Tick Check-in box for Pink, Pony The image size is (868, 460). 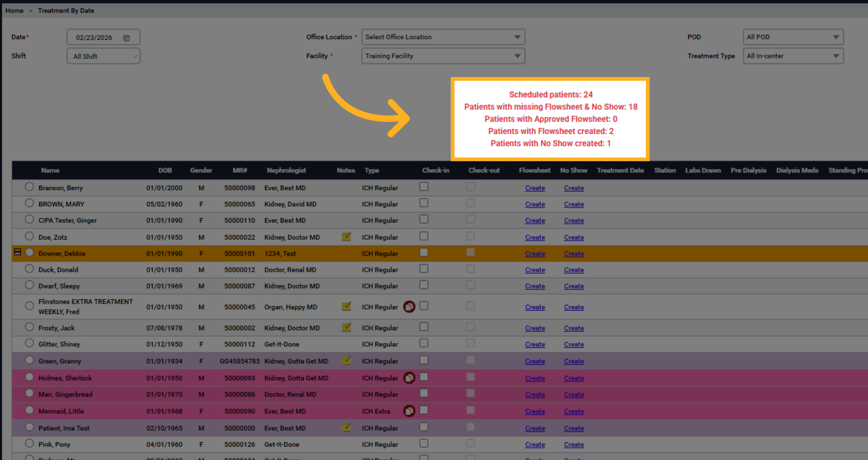(424, 443)
